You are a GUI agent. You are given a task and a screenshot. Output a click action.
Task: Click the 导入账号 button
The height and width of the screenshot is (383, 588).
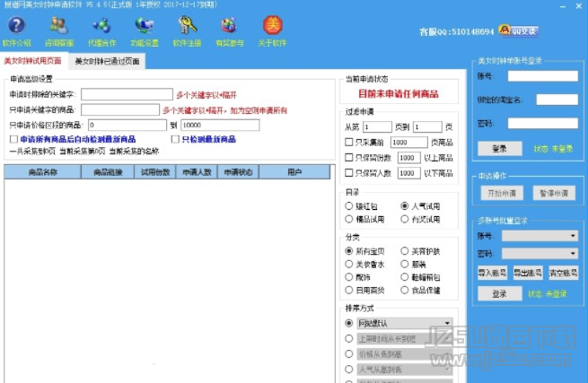[492, 273]
